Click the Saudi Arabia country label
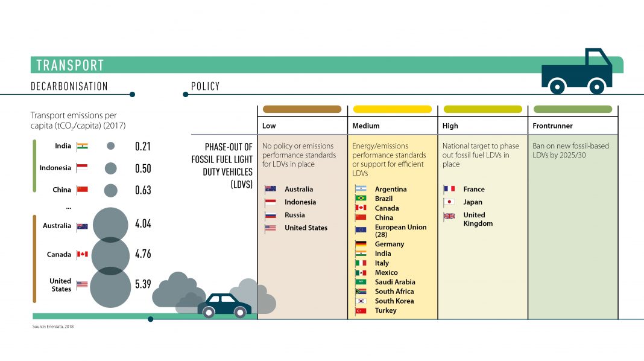The height and width of the screenshot is (361, 644). pyautogui.click(x=395, y=282)
